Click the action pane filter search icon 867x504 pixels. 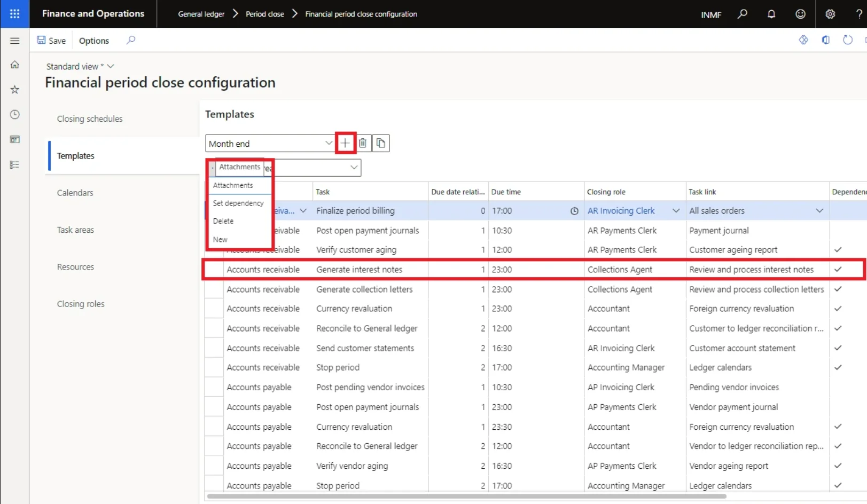[x=131, y=40]
